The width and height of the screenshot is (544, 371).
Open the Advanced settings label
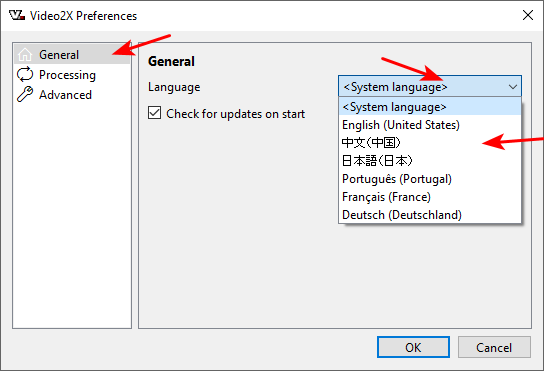[65, 95]
